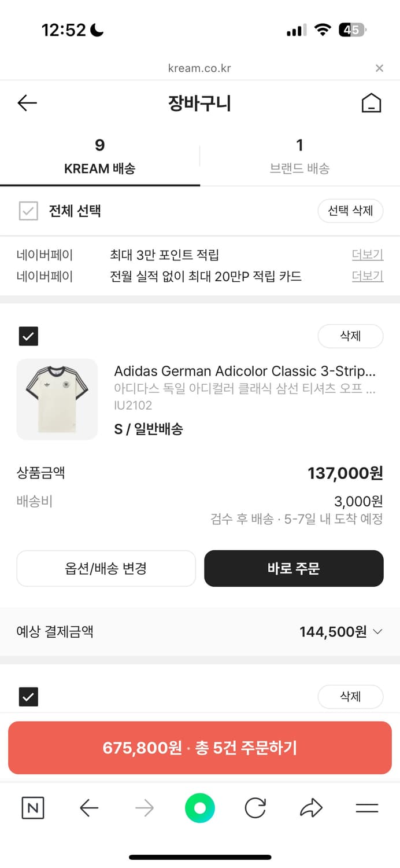
Task: Open the browser menu via hamburger icon
Action: click(x=366, y=808)
